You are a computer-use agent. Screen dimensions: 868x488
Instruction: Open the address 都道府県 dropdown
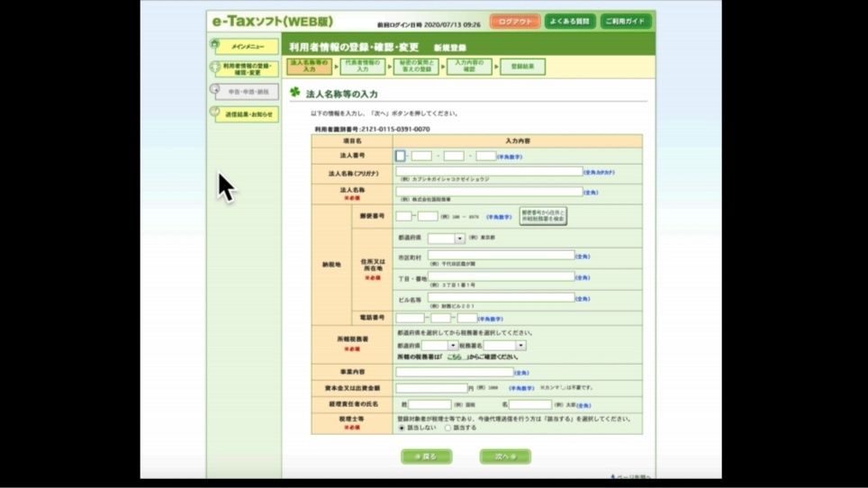[446, 239]
